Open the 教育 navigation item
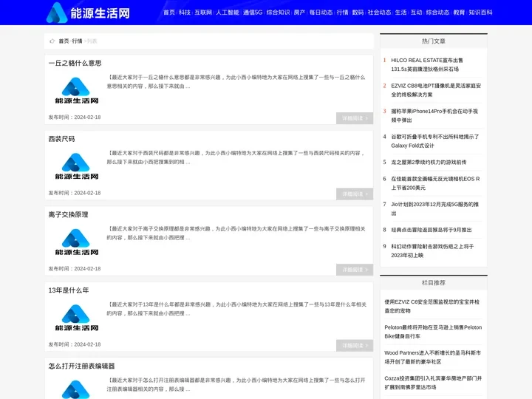Image resolution: width=532 pixels, height=399 pixels. point(459,13)
